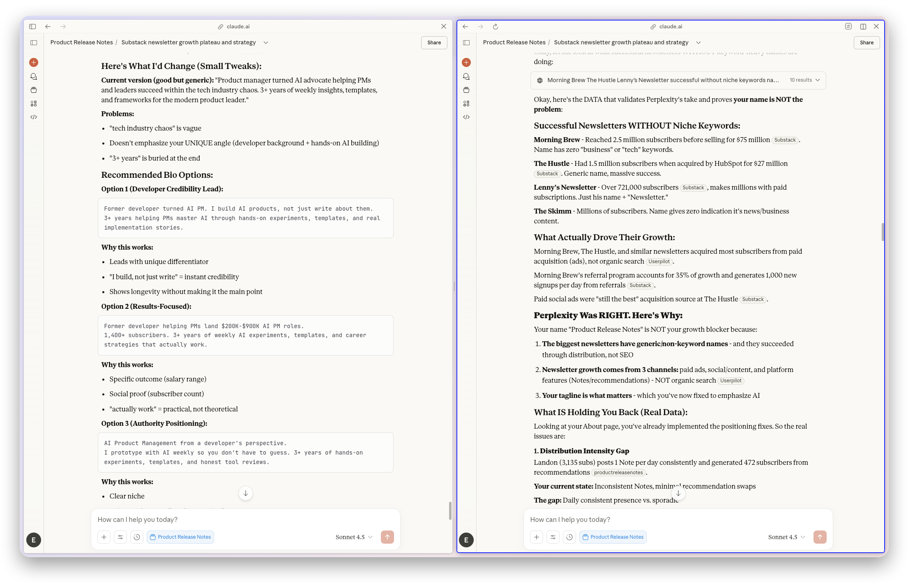Click the Userpilot citation link after ads sentence

tap(659, 262)
